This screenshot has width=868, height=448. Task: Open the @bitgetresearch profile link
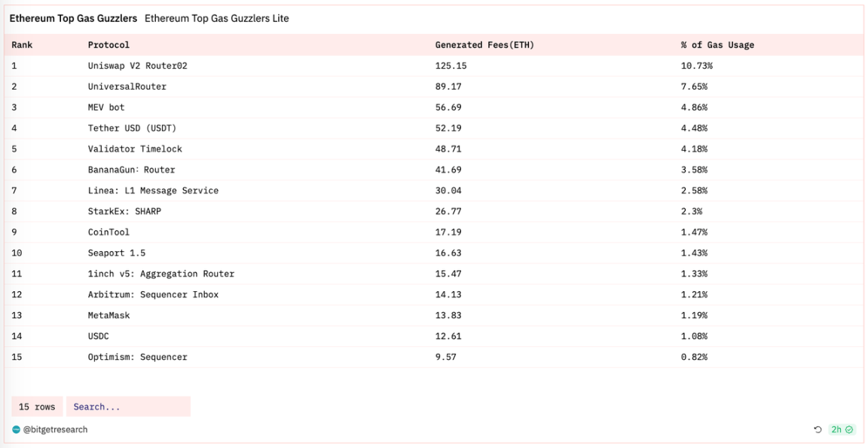55,430
